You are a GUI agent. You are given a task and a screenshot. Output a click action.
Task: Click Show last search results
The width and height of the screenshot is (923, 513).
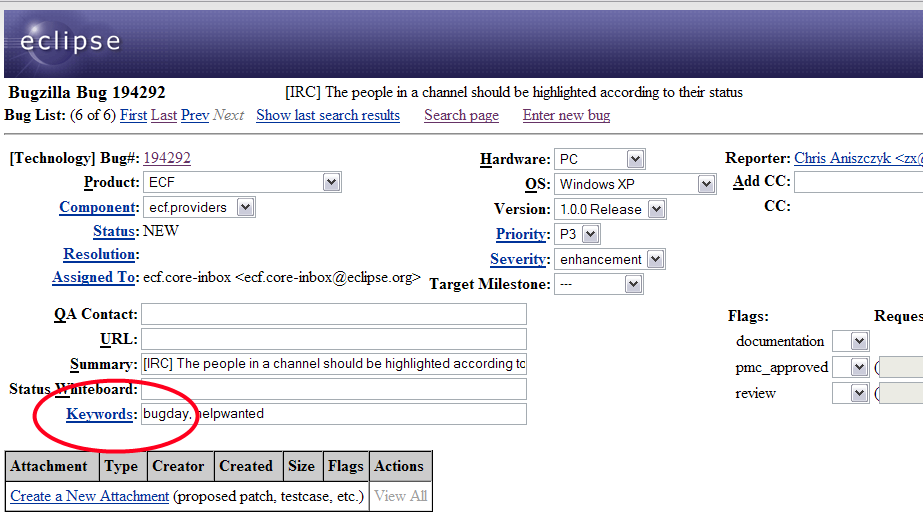point(328,115)
